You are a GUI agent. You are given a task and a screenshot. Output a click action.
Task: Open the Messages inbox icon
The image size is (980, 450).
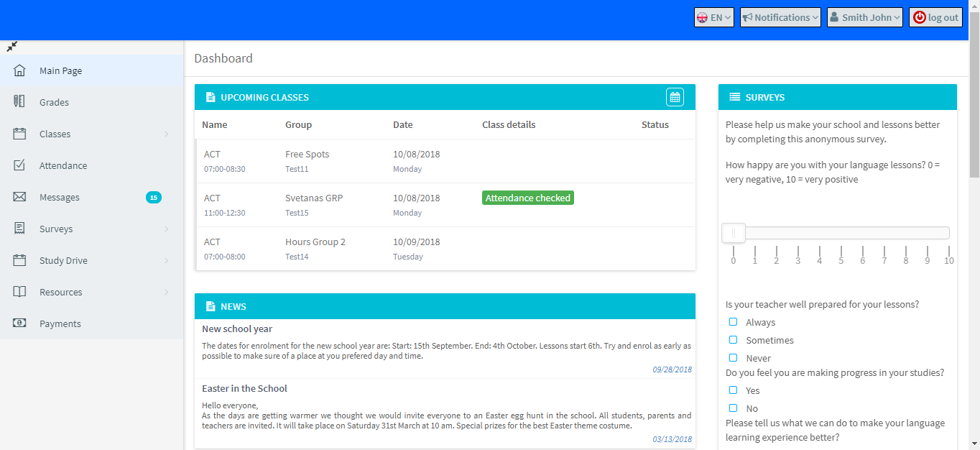click(19, 196)
